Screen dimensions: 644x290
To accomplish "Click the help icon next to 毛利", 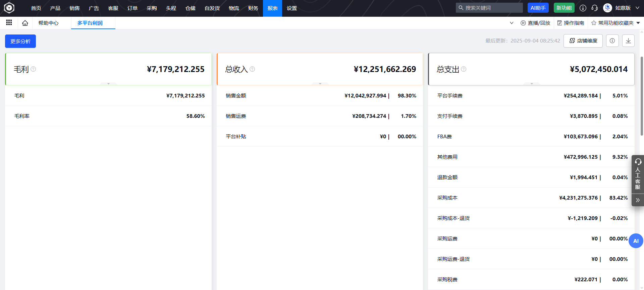I will point(33,69).
